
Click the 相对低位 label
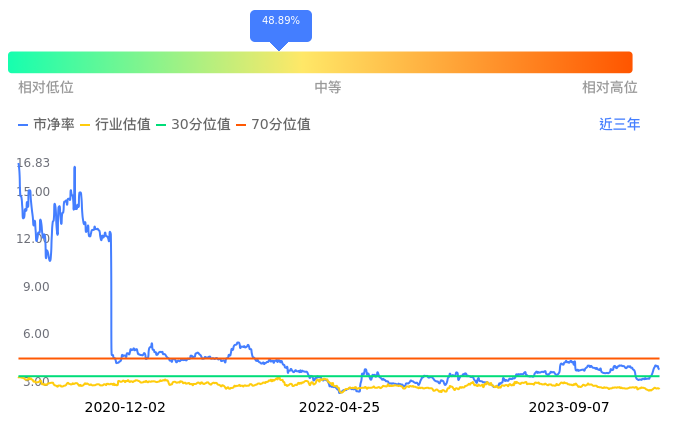pyautogui.click(x=46, y=88)
